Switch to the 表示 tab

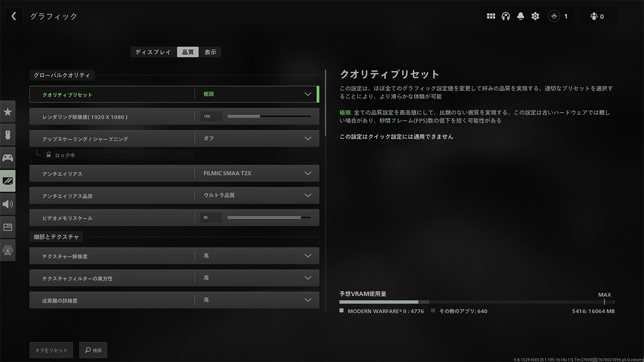210,52
